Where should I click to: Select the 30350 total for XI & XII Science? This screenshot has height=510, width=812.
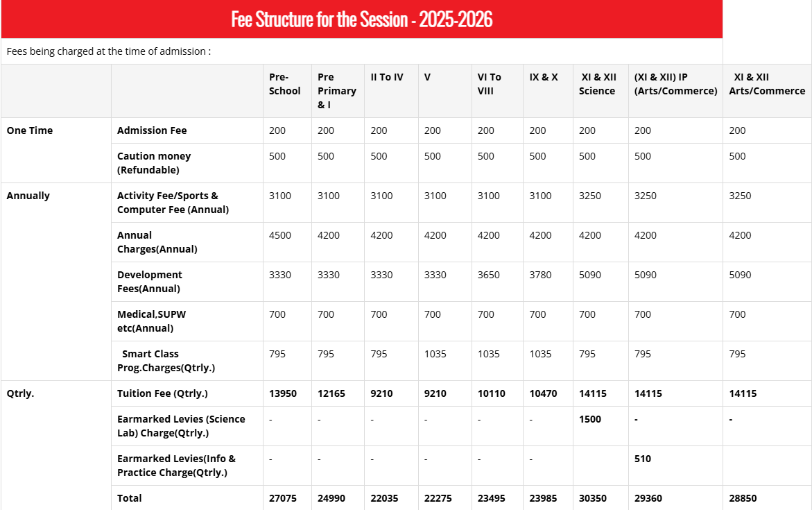pyautogui.click(x=594, y=498)
